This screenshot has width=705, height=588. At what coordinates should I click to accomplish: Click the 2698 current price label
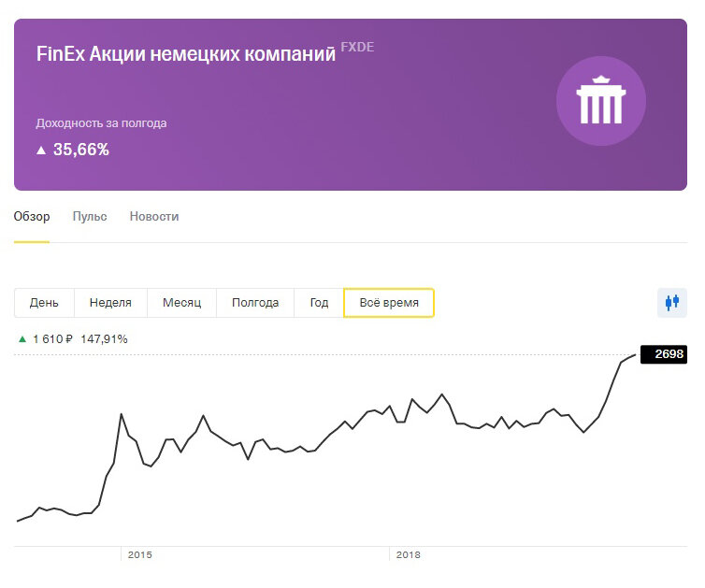pos(669,354)
